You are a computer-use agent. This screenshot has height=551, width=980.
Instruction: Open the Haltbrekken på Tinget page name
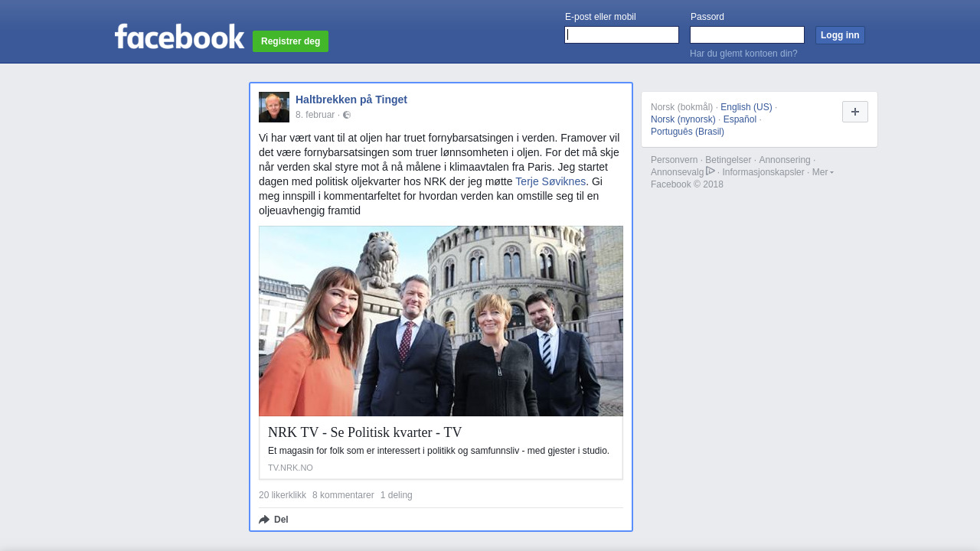point(351,99)
